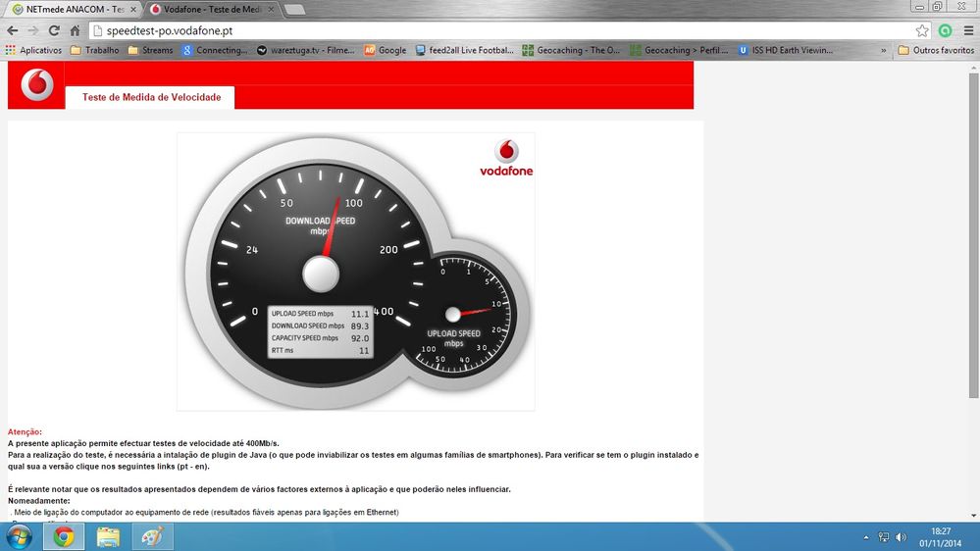
Task: Expand the Streams bookmarks folder
Action: tap(150, 50)
